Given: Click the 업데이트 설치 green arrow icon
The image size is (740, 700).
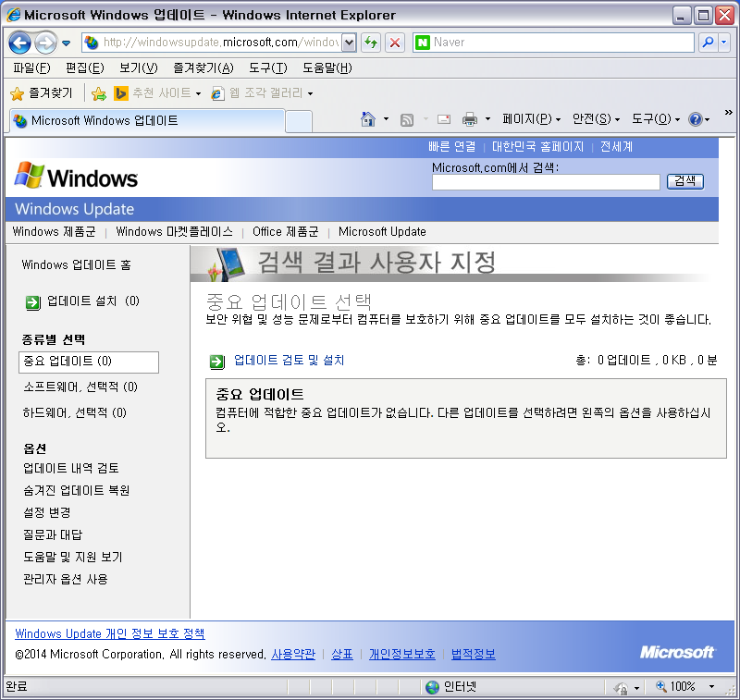Looking at the screenshot, I should [x=33, y=302].
